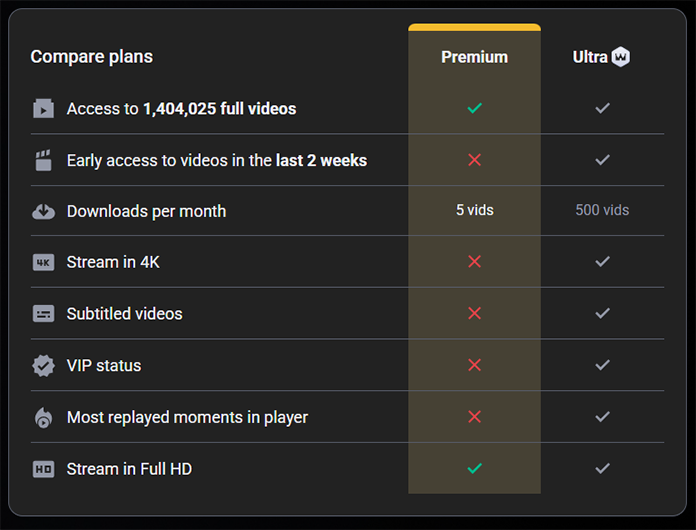Viewport: 696px width, 530px height.
Task: Select the Ultra plan column header
Action: [601, 57]
